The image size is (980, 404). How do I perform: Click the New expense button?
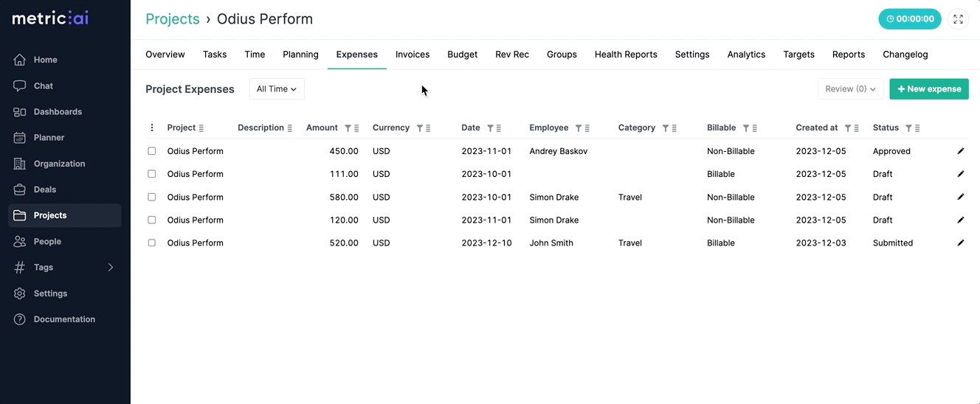coord(929,89)
